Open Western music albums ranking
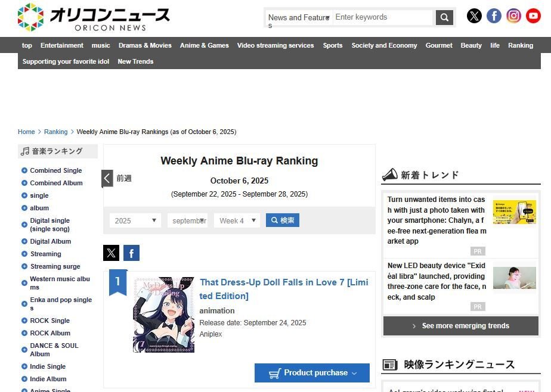Viewport: 551px width, 392px height. pyautogui.click(x=60, y=283)
